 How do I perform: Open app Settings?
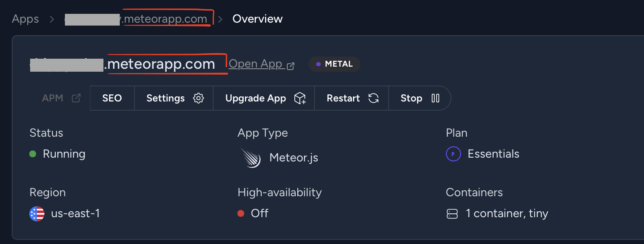pos(166,98)
